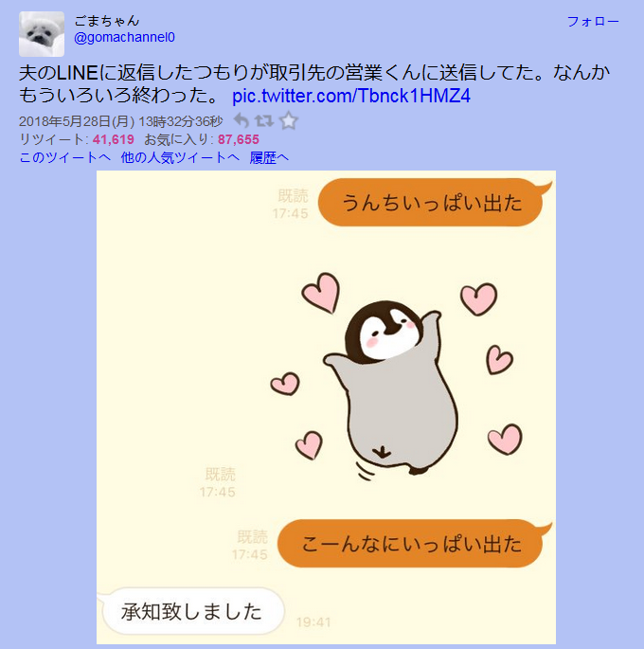Screen dimensions: 644x649
Task: Click the うんちいっぱい出た orange message bubble
Action: (432, 203)
